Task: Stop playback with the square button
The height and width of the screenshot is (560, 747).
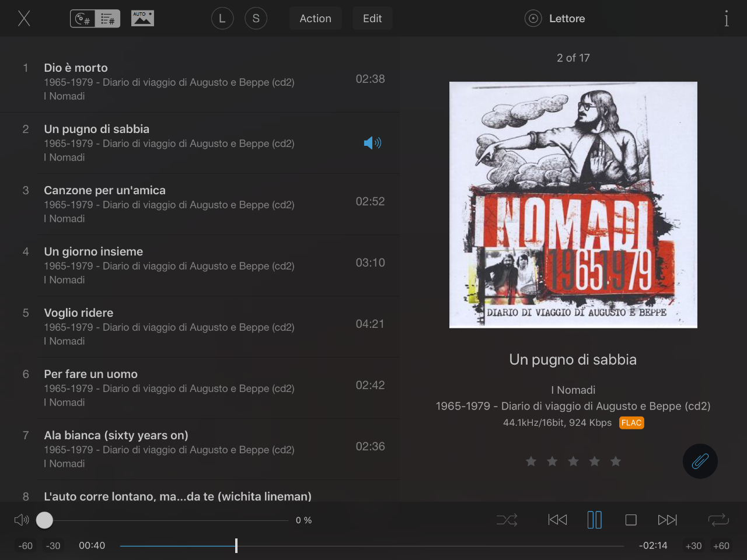Action: tap(631, 520)
